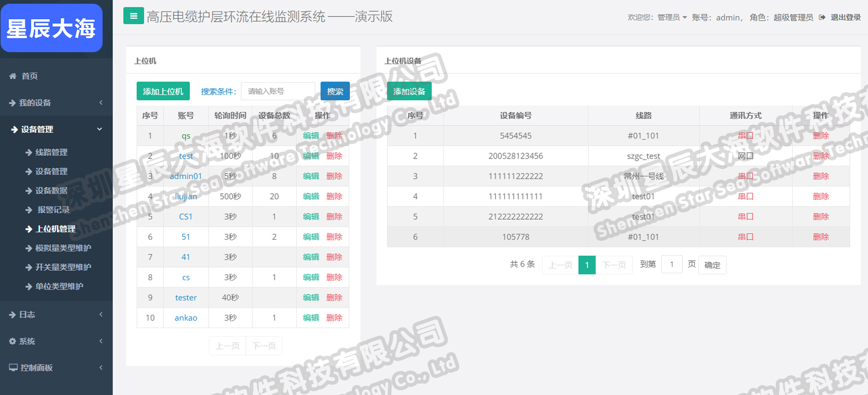Go to 首页 in the sidebar
Screen dimensions: 868x395
click(29, 76)
